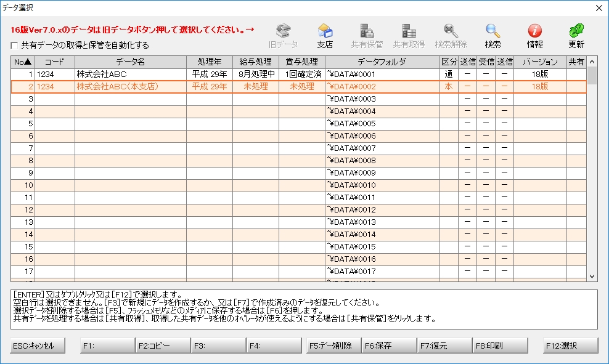Click the 受信 column header
Screen dimensions: 609x364
[486, 62]
